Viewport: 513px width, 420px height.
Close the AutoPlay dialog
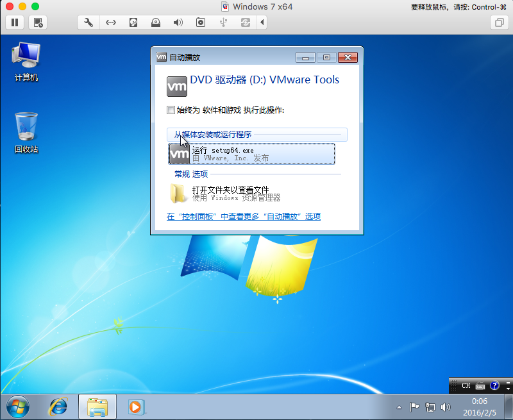click(348, 58)
